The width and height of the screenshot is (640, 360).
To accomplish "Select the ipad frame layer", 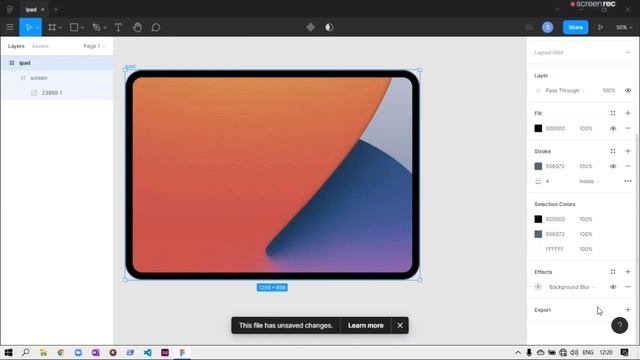I will click(57, 63).
